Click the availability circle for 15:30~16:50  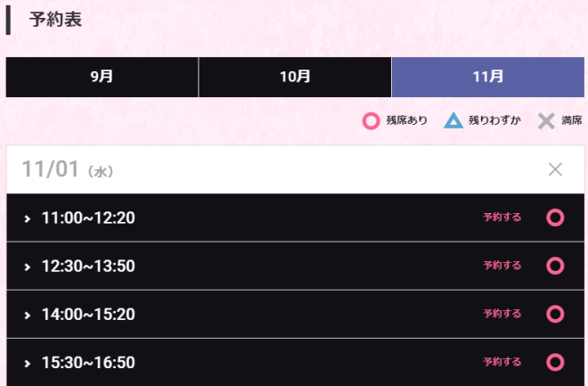pos(555,362)
